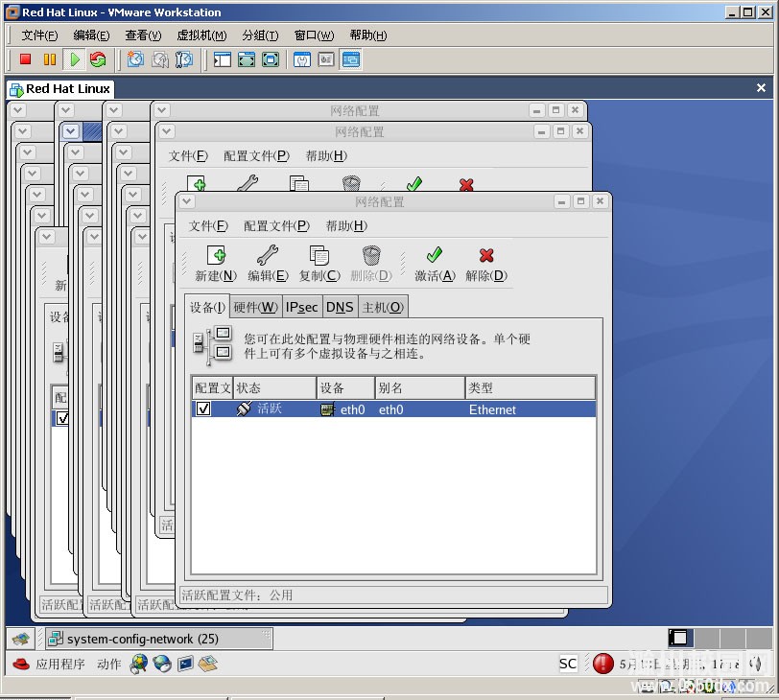This screenshot has width=779, height=700.
Task: Switch to the 硬件(W) tab
Action: click(x=255, y=307)
